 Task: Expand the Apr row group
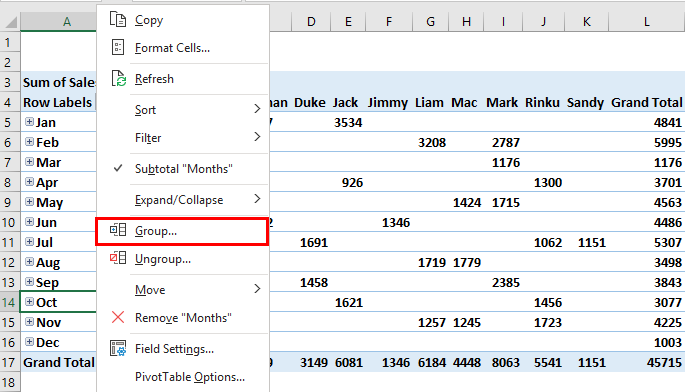coord(29,182)
